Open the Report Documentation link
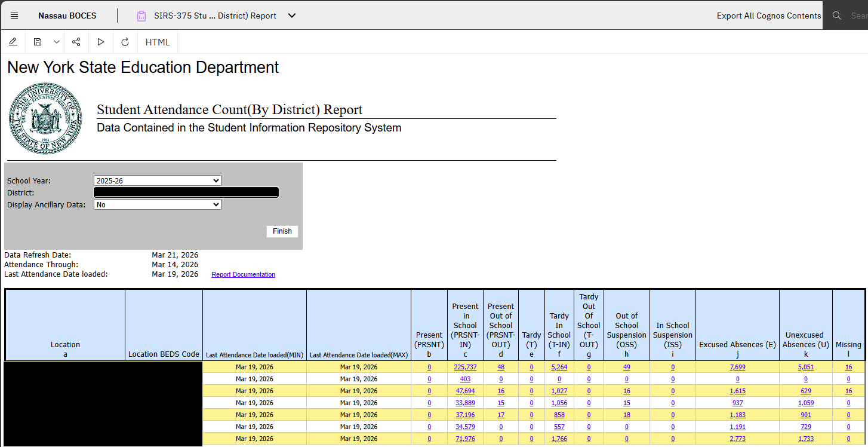This screenshot has width=868, height=447. point(244,275)
